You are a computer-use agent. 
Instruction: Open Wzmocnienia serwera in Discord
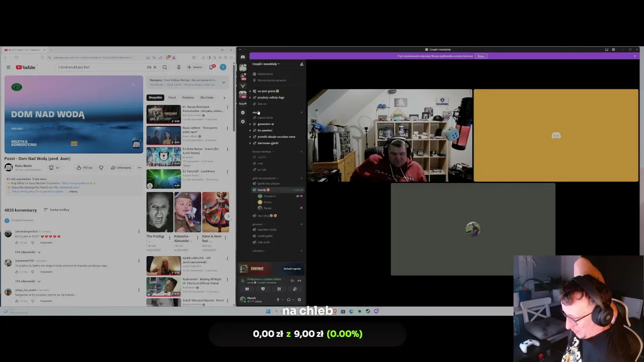click(x=271, y=80)
